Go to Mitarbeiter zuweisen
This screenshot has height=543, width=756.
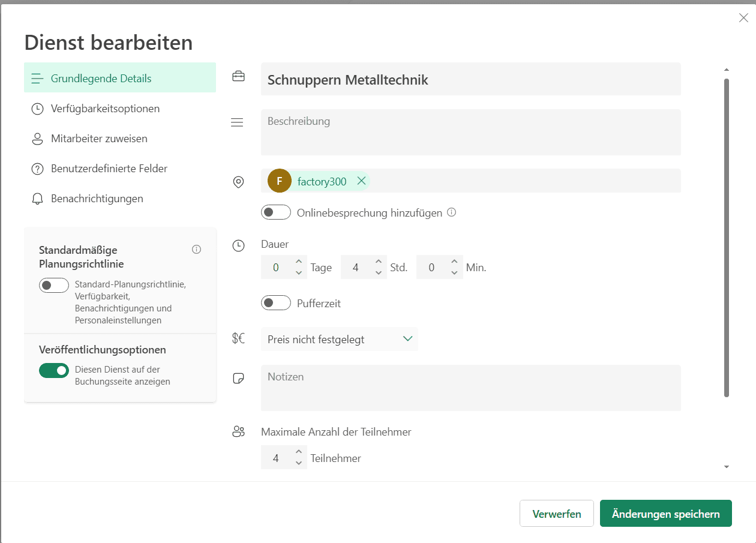point(99,139)
